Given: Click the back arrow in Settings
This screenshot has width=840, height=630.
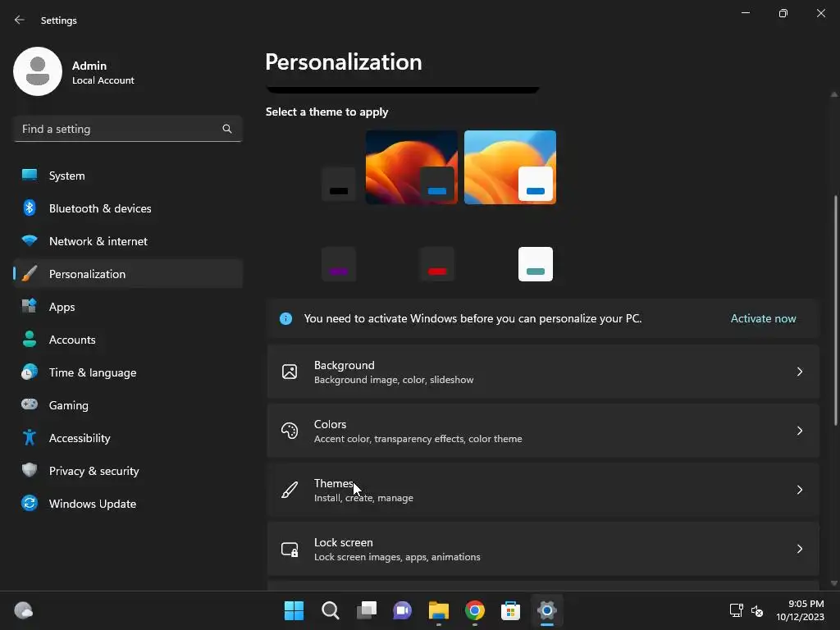Looking at the screenshot, I should (x=20, y=20).
